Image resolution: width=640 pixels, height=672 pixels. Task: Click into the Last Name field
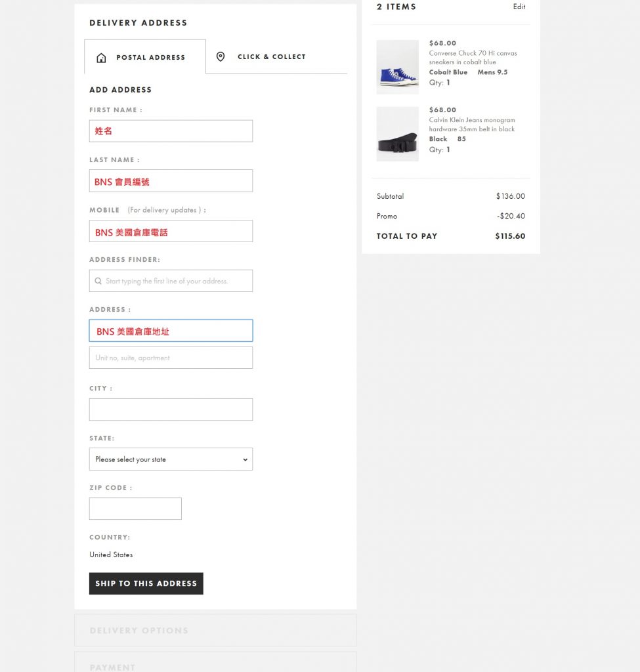tap(171, 181)
